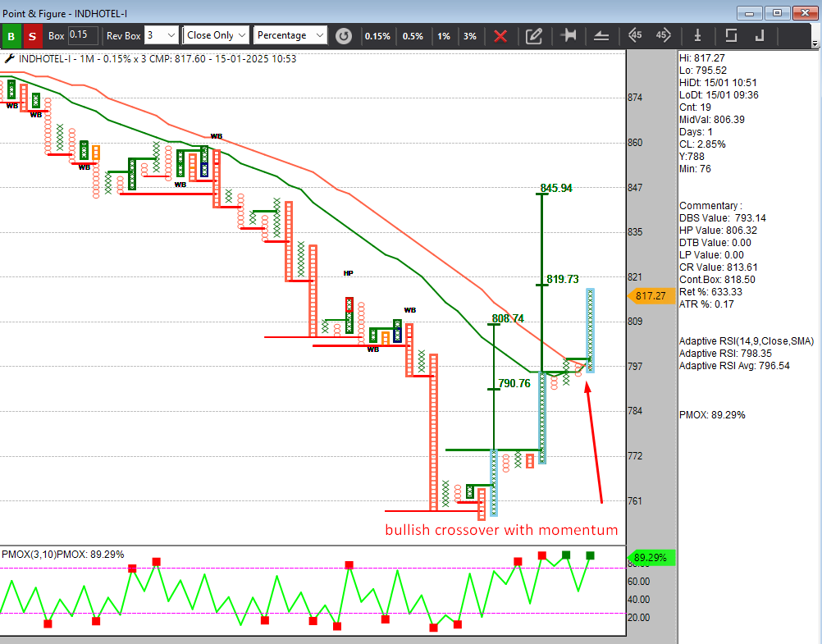Click the Hi: 817.27 info line
This screenshot has width=822, height=644.
coord(702,58)
